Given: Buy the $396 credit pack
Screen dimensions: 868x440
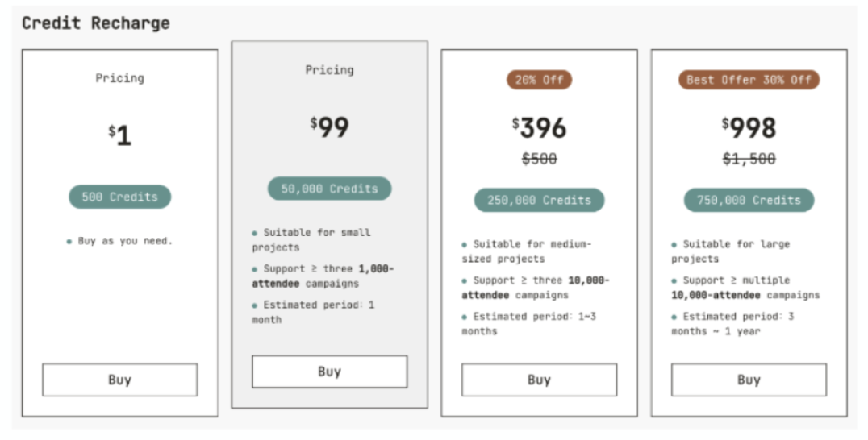Looking at the screenshot, I should click(539, 380).
